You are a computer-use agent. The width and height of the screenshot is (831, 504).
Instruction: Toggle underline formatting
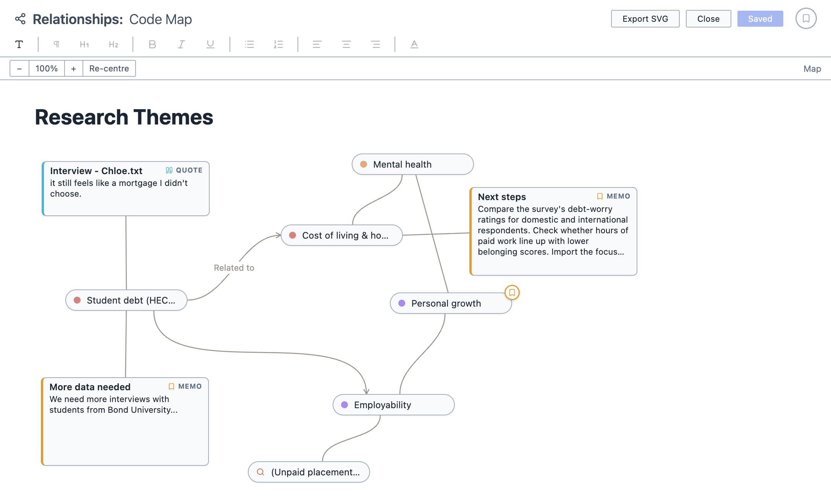coord(210,44)
